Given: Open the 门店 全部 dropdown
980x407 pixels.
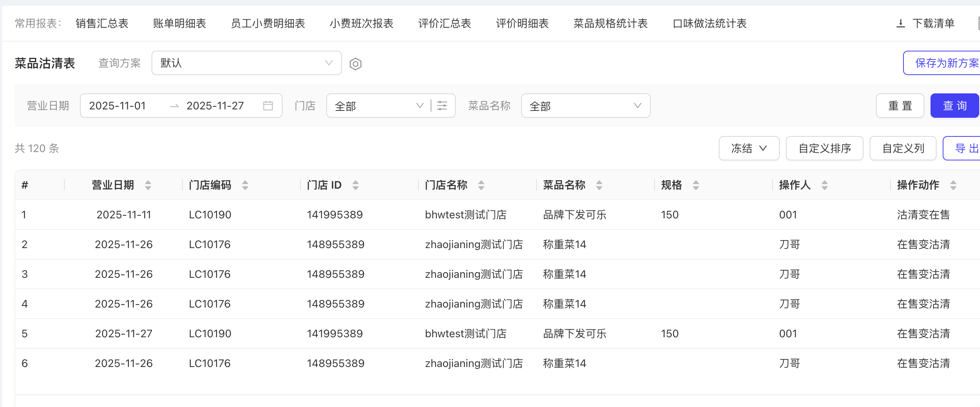Looking at the screenshot, I should [x=378, y=106].
